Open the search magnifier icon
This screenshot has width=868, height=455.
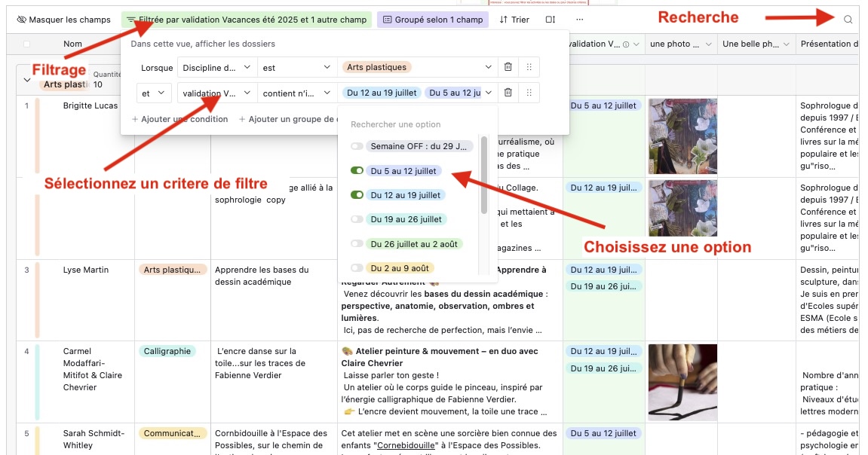(848, 20)
